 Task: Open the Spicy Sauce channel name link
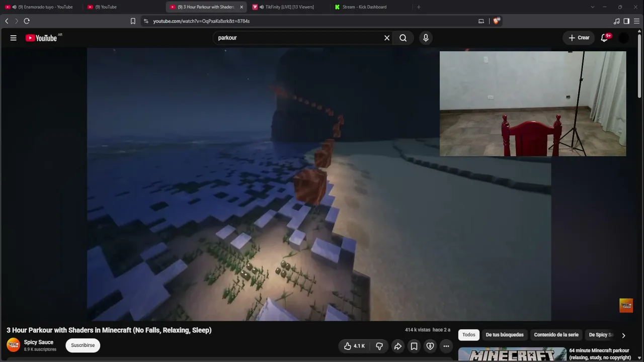pyautogui.click(x=39, y=342)
